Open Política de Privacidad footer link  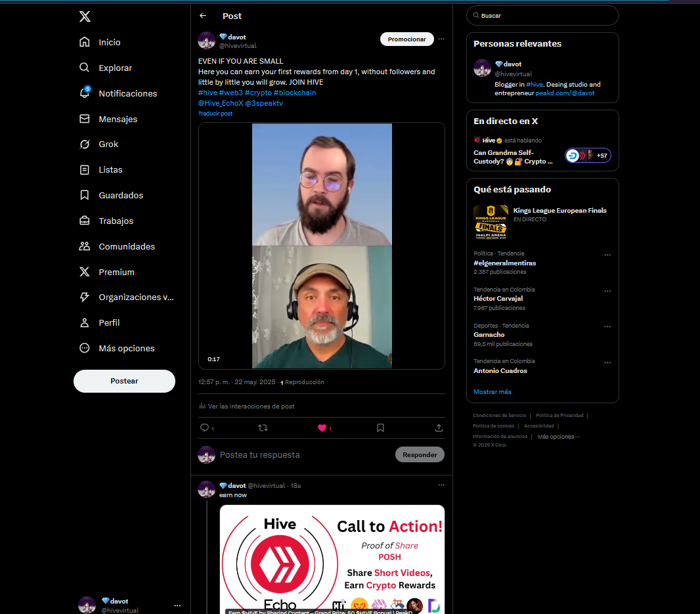[x=559, y=415]
